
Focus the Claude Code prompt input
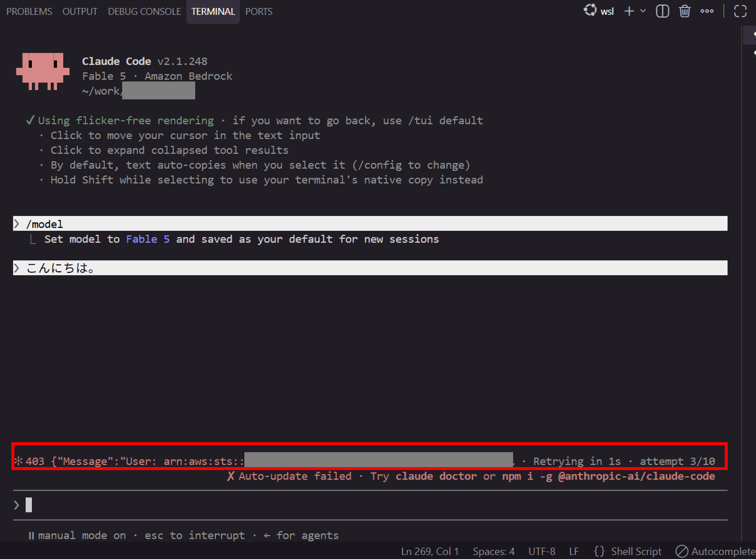click(370, 505)
